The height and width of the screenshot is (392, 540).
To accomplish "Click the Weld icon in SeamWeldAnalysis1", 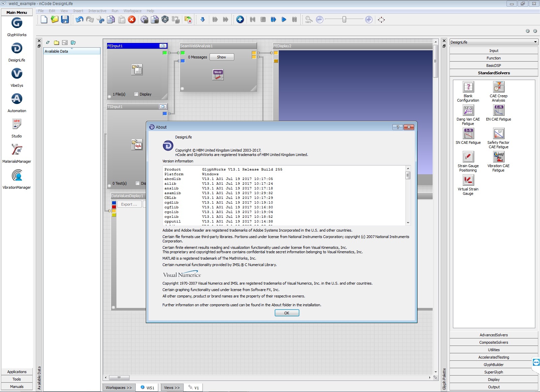I will coord(218,75).
